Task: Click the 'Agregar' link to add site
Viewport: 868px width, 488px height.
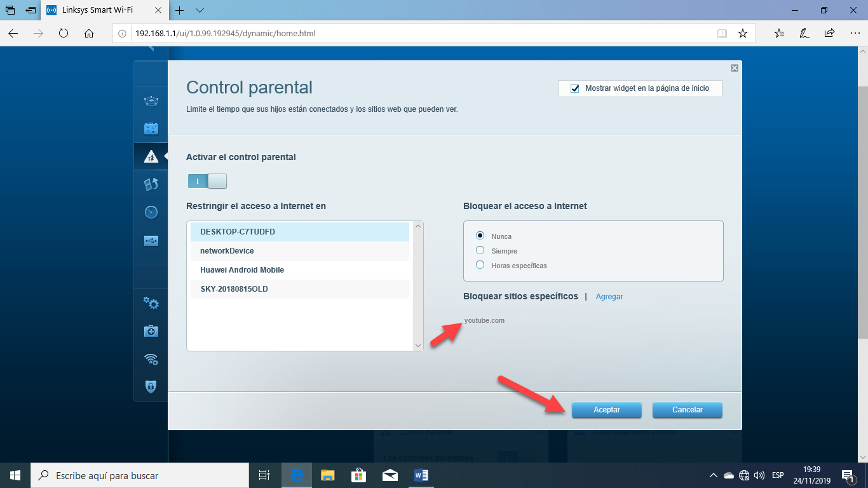Action: [609, 297]
